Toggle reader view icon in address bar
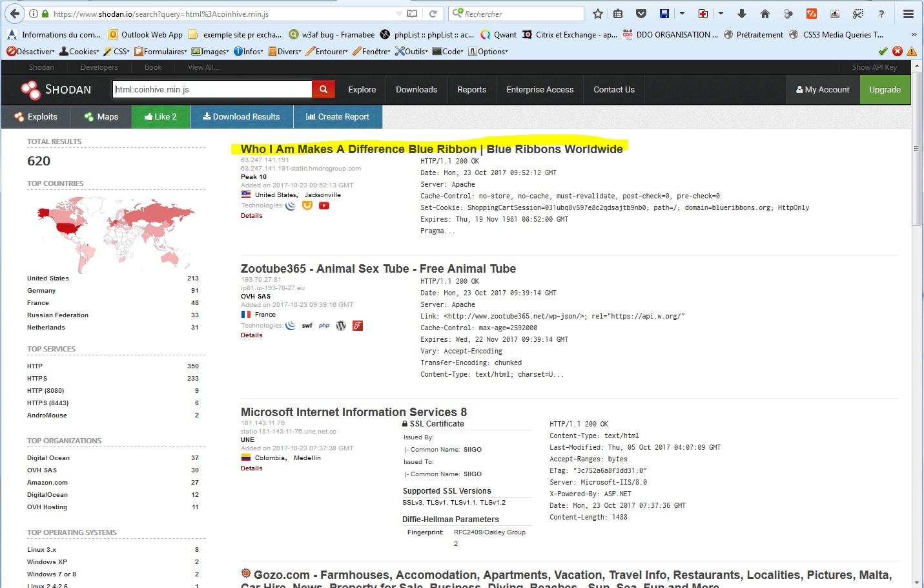924x588 pixels. [412, 14]
